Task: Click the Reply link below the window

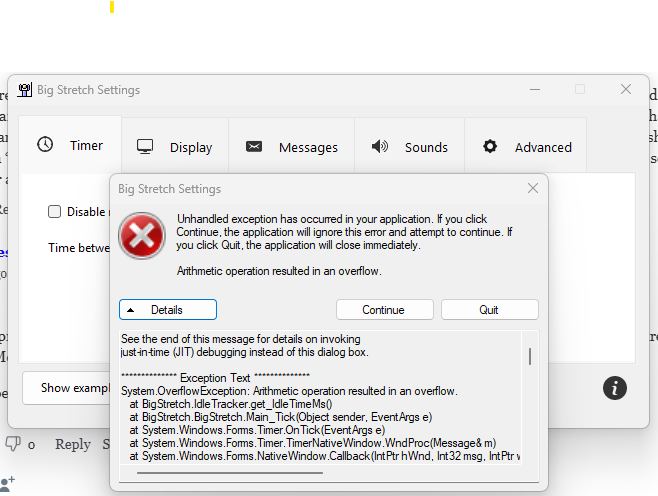Action: (72, 444)
